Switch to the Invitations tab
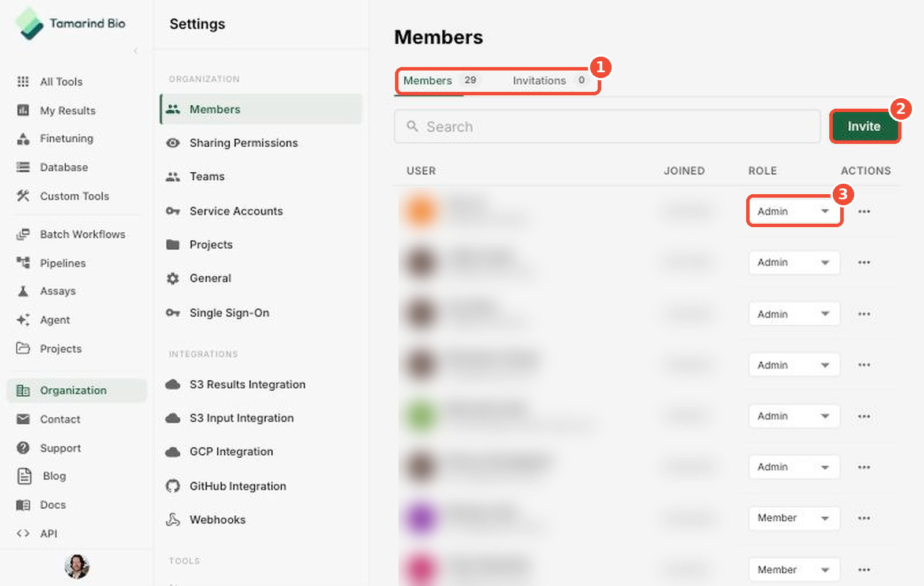The height and width of the screenshot is (586, 924). click(549, 80)
